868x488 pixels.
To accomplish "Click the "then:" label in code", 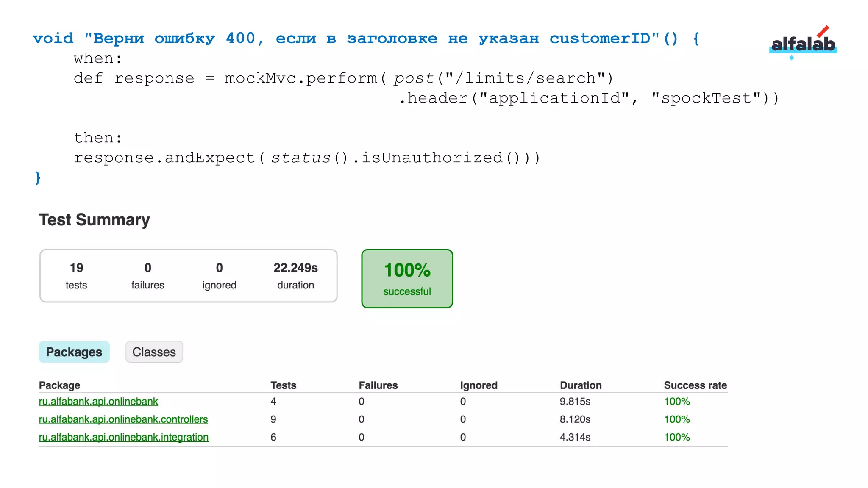I will [98, 138].
